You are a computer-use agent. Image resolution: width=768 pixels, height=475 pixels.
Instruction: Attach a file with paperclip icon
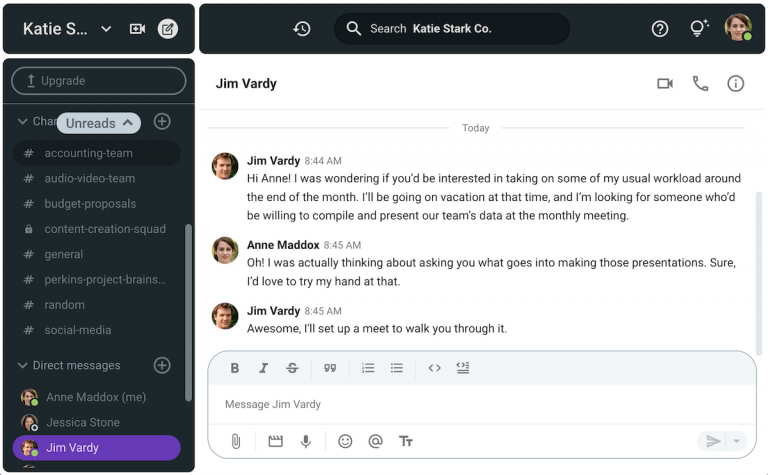click(x=236, y=441)
